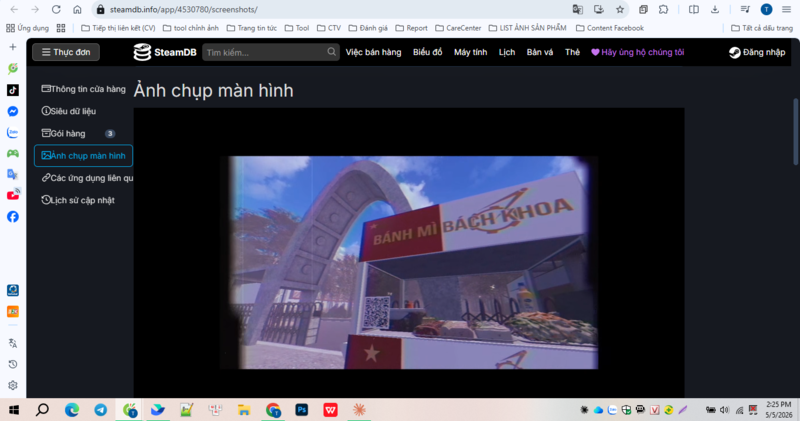Open the Đánh giá bookmark folder
Image resolution: width=800 pixels, height=421 pixels.
pyautogui.click(x=368, y=28)
